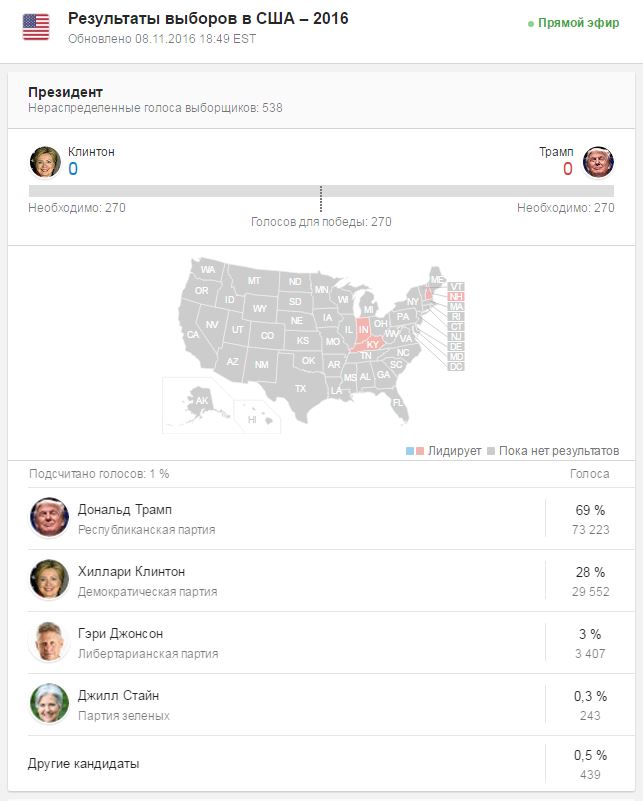This screenshot has width=643, height=801.
Task: Click the red 'Лидирует' legend color swatch
Action: click(421, 451)
